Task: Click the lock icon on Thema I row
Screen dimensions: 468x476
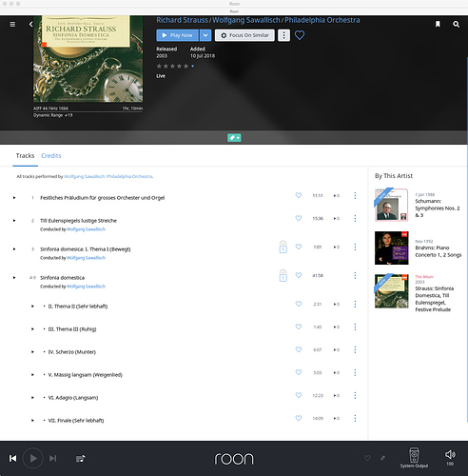Action: pyautogui.click(x=283, y=248)
